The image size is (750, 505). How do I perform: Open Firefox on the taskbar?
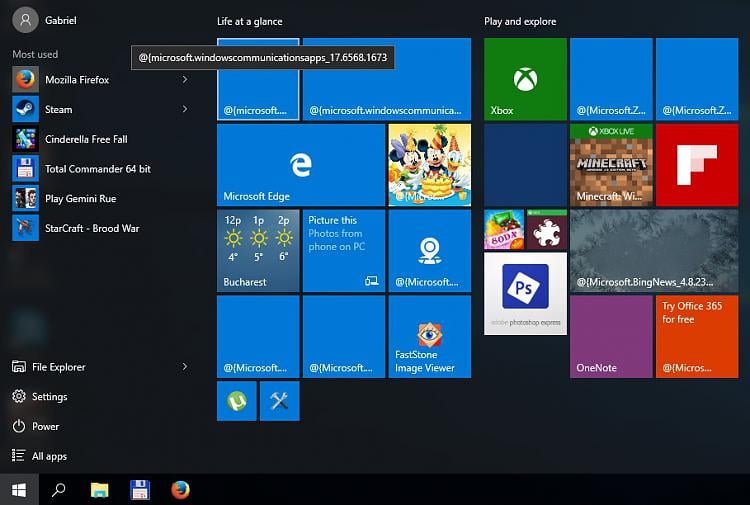point(180,490)
